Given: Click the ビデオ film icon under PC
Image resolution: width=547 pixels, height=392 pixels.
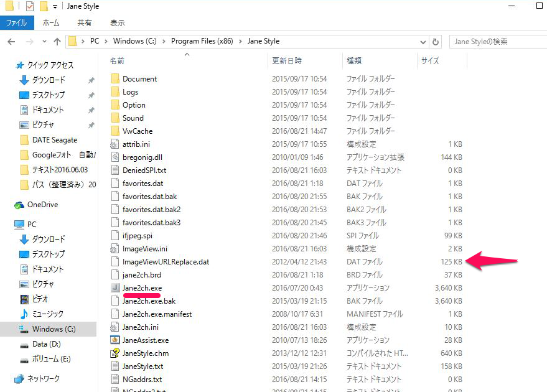Looking at the screenshot, I should [x=24, y=299].
